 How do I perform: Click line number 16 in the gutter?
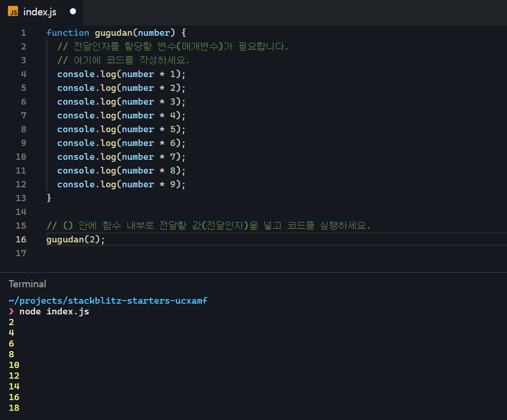click(x=21, y=239)
